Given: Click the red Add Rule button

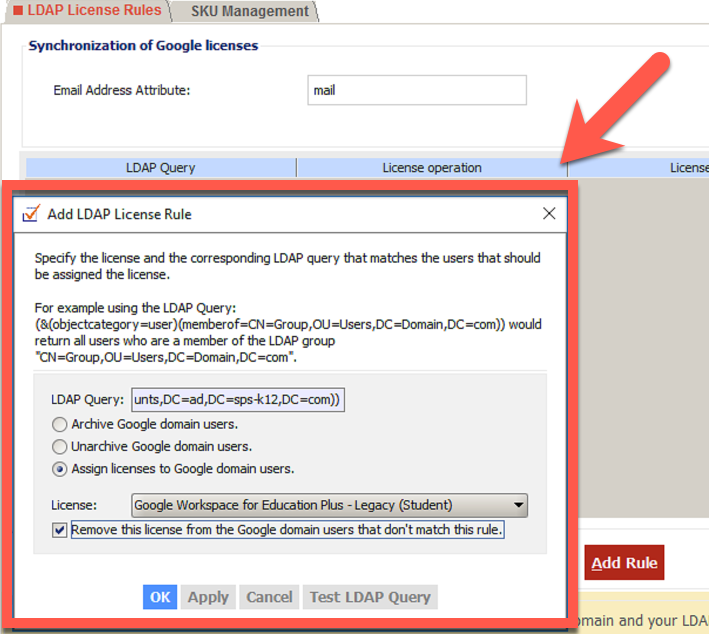Looking at the screenshot, I should pyautogui.click(x=624, y=563).
